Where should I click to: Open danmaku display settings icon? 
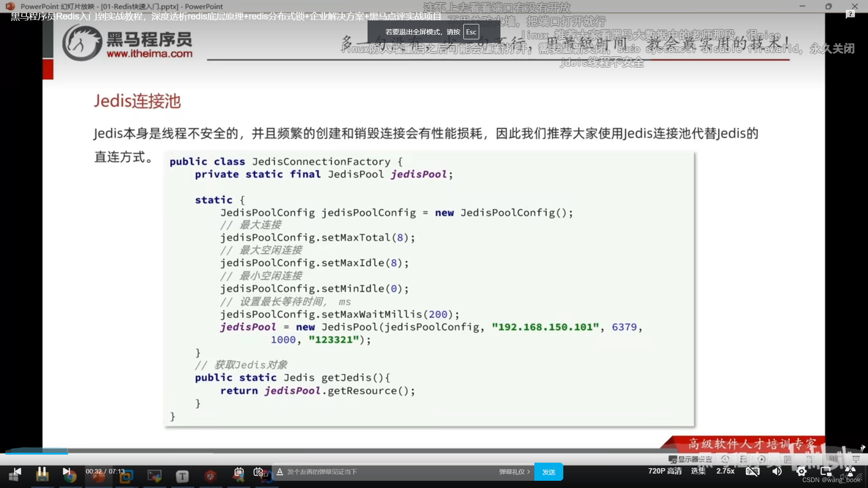pos(259,472)
